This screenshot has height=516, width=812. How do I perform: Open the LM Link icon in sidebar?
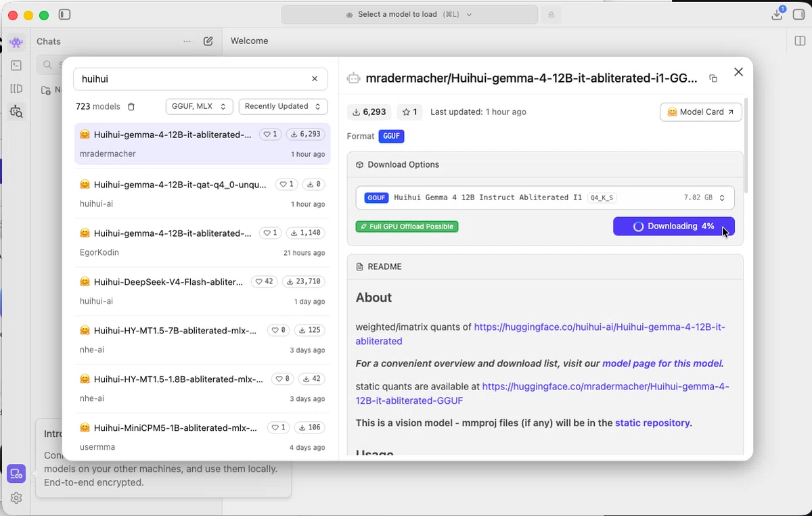pyautogui.click(x=16, y=474)
